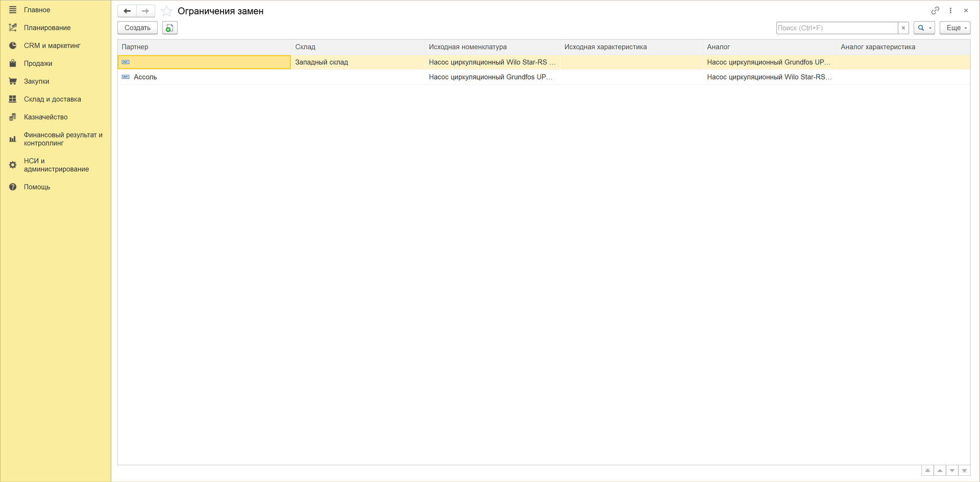Click the Казначейство coins icon
This screenshot has height=482, width=980.
coord(13,117)
